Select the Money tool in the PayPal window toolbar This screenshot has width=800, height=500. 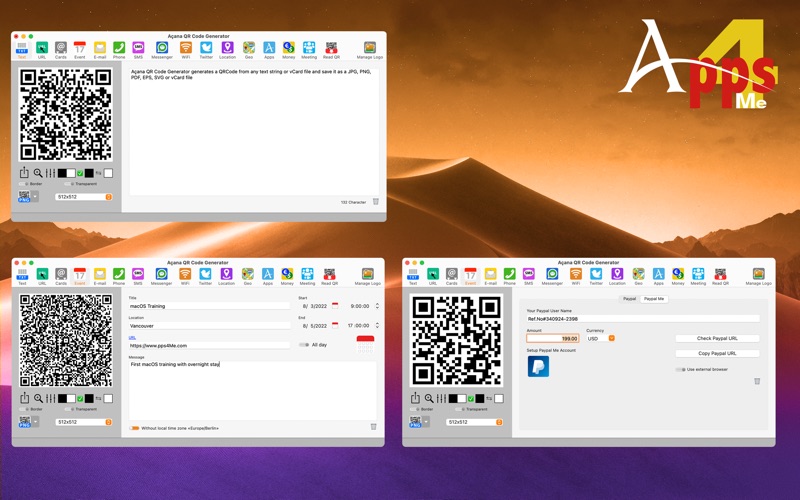[x=678, y=276]
